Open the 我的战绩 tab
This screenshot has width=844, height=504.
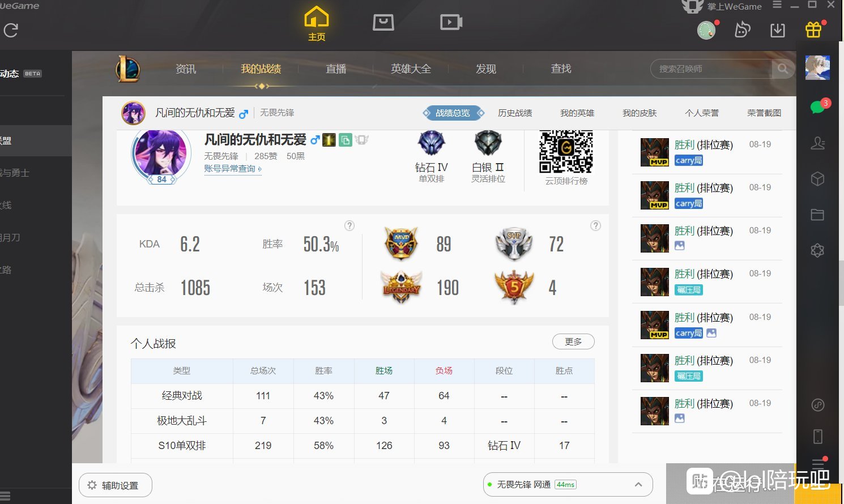261,69
